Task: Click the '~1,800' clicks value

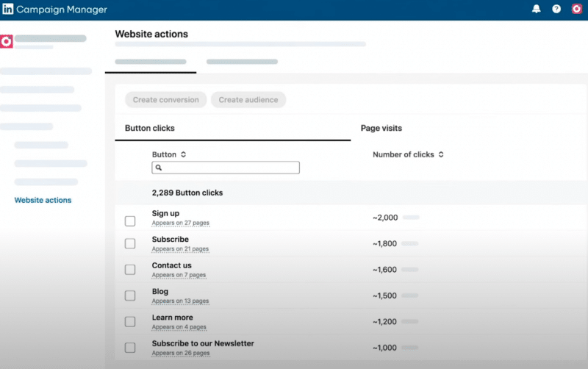Action: point(384,244)
